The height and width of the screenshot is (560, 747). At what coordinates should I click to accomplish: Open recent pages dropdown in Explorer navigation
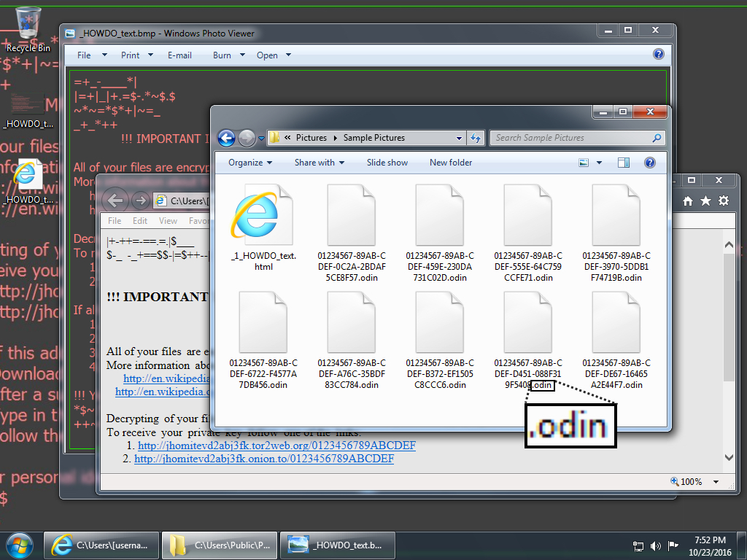point(261,139)
